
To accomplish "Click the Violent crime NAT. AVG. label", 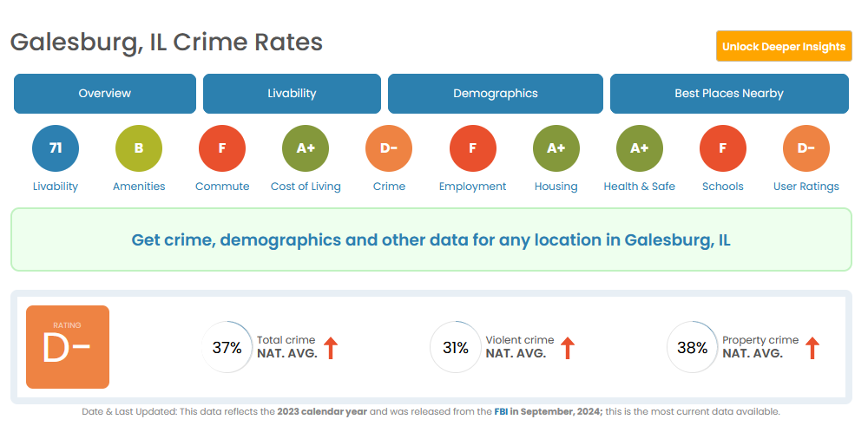I will (x=520, y=347).
